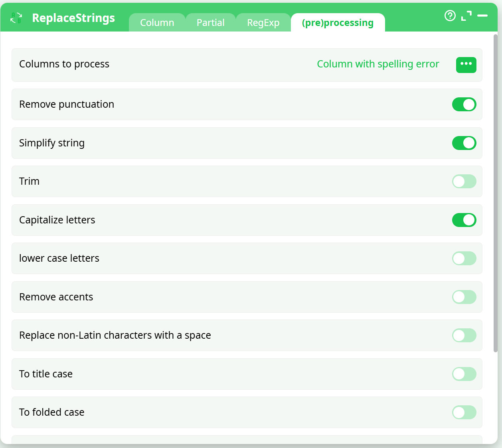
Task: Enable the Trim toggle
Action: (464, 182)
